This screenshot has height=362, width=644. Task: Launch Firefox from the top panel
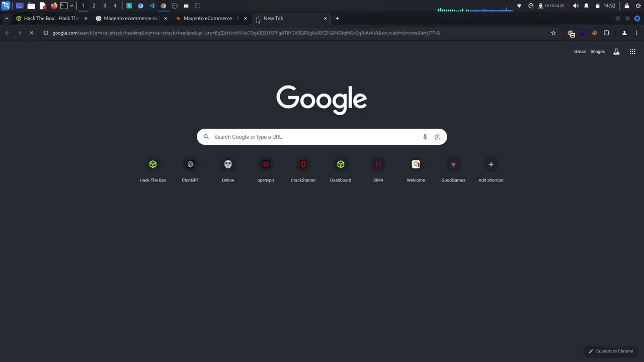click(x=54, y=6)
